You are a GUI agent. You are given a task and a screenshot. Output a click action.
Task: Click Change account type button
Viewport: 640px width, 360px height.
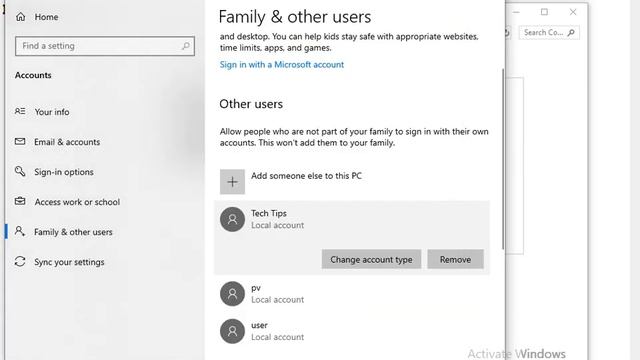tap(371, 259)
